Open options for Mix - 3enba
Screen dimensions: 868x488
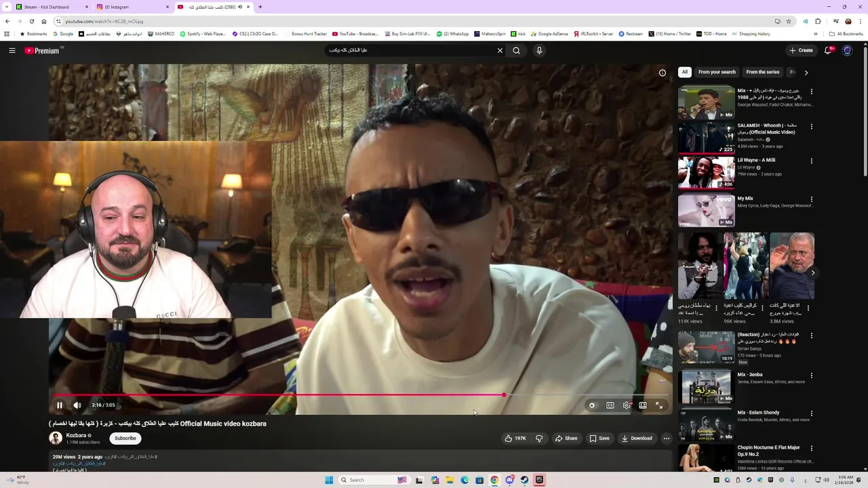(812, 375)
